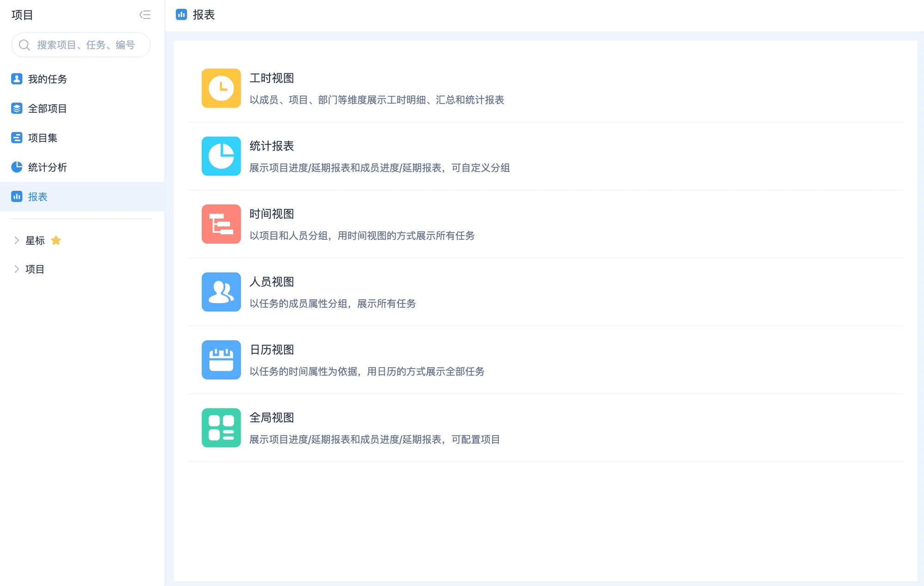
Task: Expand the 项目 tree chevron
Action: pos(17,269)
